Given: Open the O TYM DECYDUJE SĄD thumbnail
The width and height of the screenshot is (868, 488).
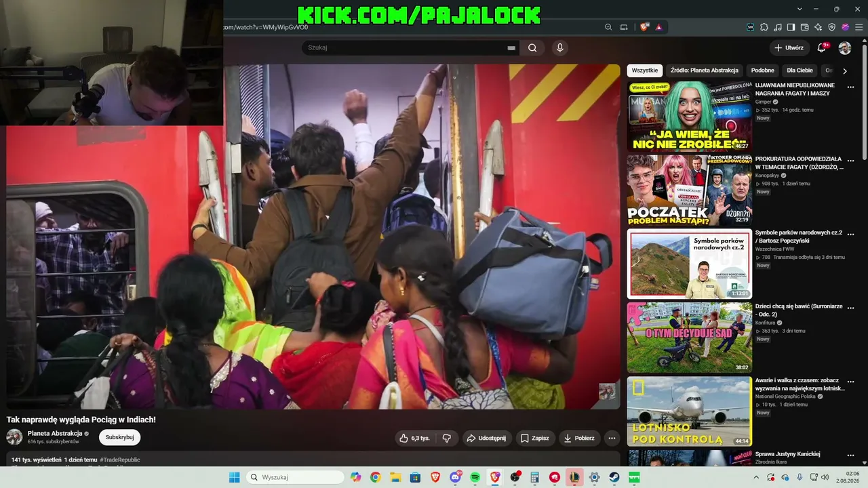Looking at the screenshot, I should [690, 338].
